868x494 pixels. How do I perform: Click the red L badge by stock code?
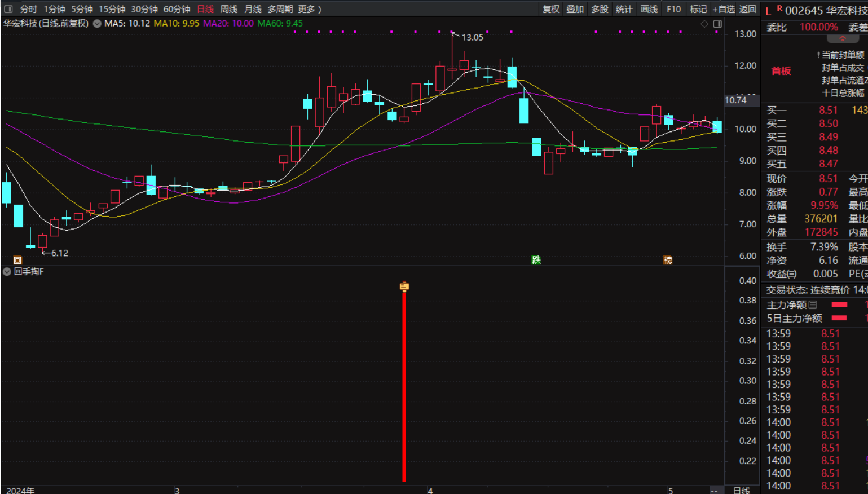768,11
